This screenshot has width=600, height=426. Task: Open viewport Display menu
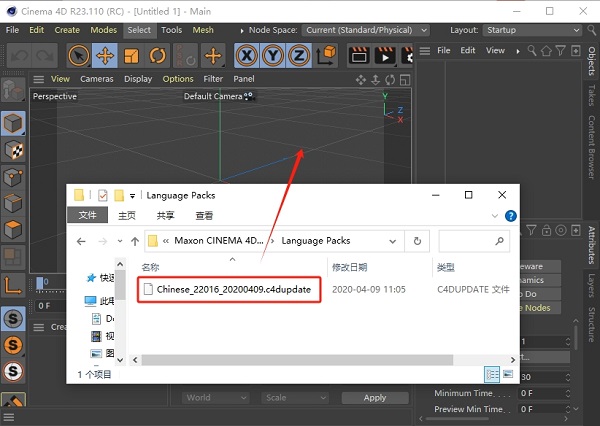point(138,79)
